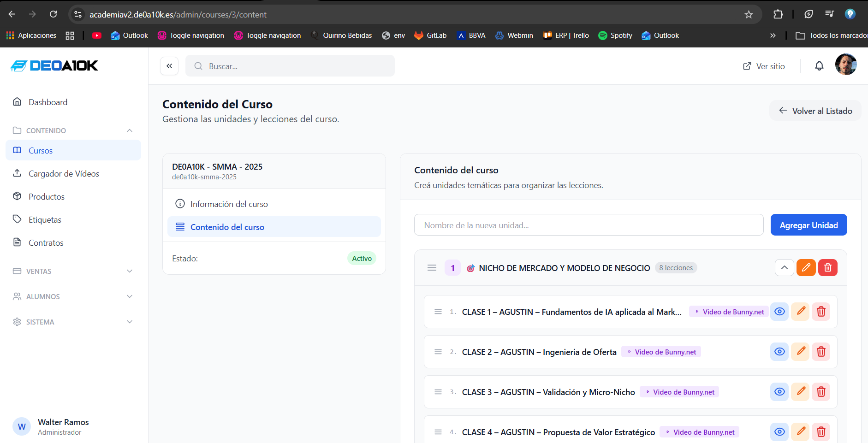Edit CLASE 4 lesson pencil icon
Image resolution: width=868 pixels, height=443 pixels.
point(801,432)
